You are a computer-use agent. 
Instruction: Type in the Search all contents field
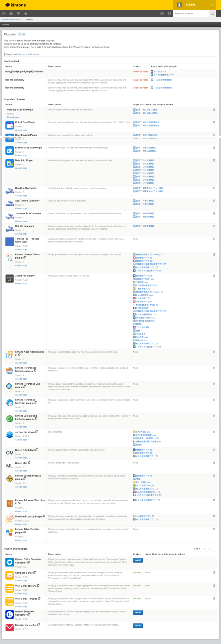(191, 14)
